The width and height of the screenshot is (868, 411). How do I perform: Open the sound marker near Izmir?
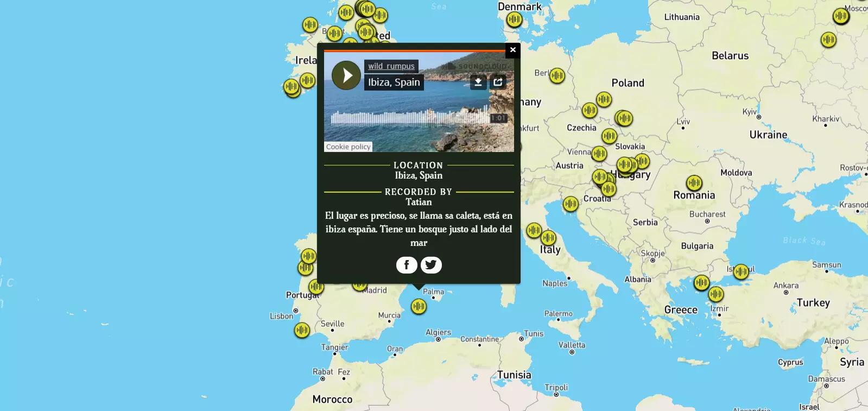point(716,294)
